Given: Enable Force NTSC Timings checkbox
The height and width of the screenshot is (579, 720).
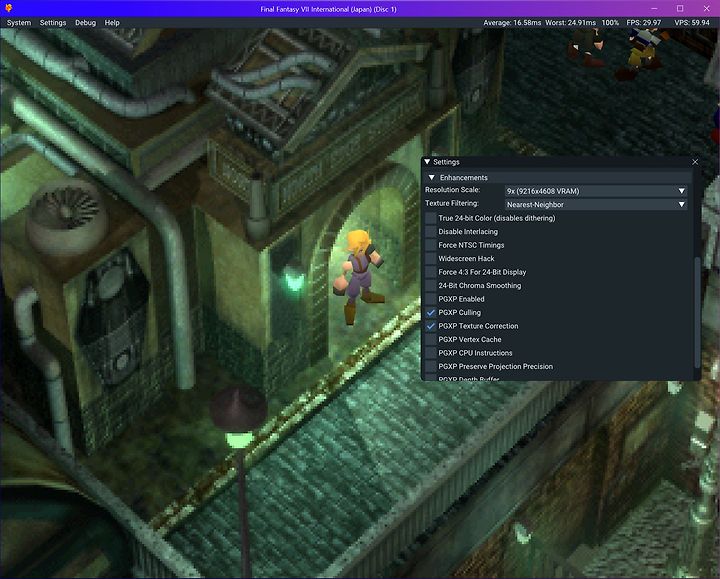Looking at the screenshot, I should pyautogui.click(x=431, y=245).
